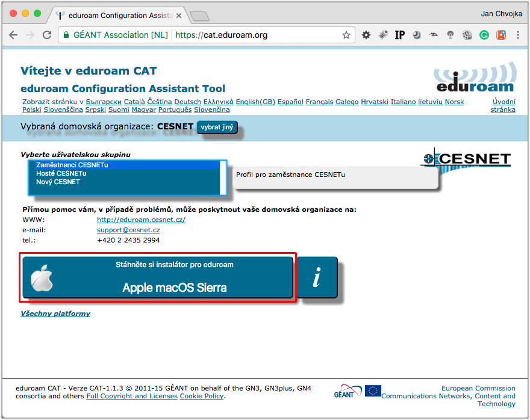
Task: Click the GÉANT footer logo
Action: coord(348,392)
